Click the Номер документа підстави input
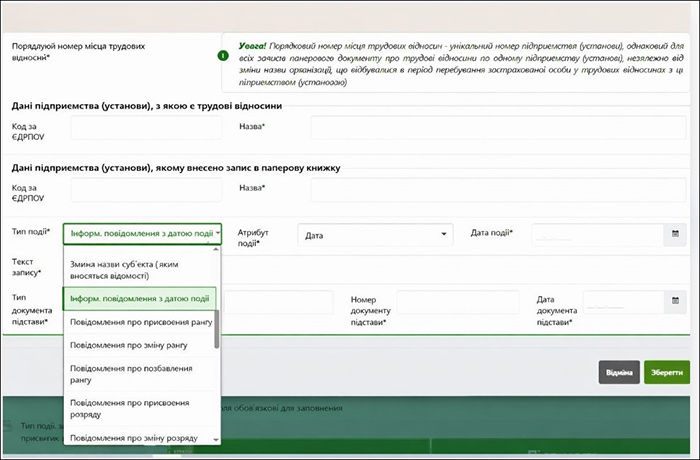This screenshot has width=700, height=460. 458,302
